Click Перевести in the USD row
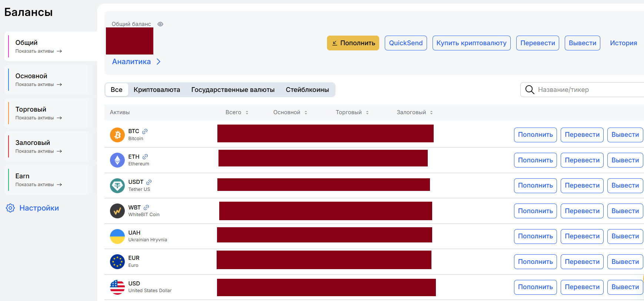644x301 pixels. pos(582,287)
